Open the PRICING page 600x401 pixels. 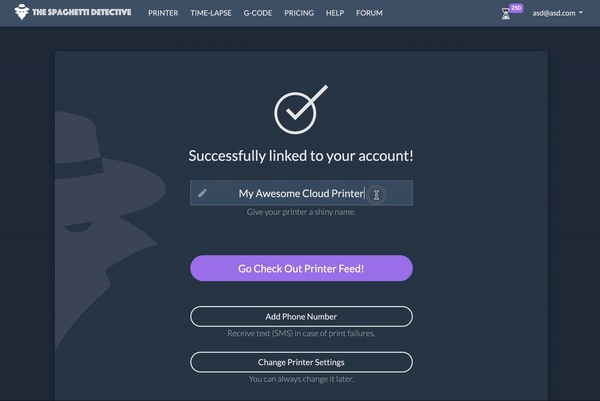point(299,13)
